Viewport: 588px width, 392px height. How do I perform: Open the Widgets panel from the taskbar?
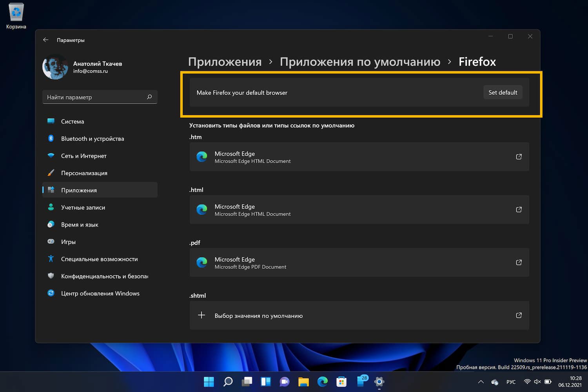coord(266,381)
